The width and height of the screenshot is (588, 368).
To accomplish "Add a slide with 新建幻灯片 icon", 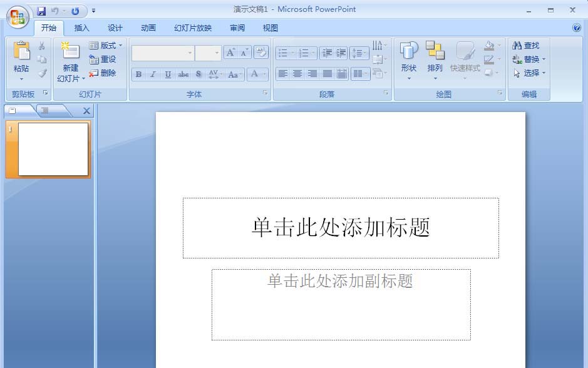I will pyautogui.click(x=71, y=51).
